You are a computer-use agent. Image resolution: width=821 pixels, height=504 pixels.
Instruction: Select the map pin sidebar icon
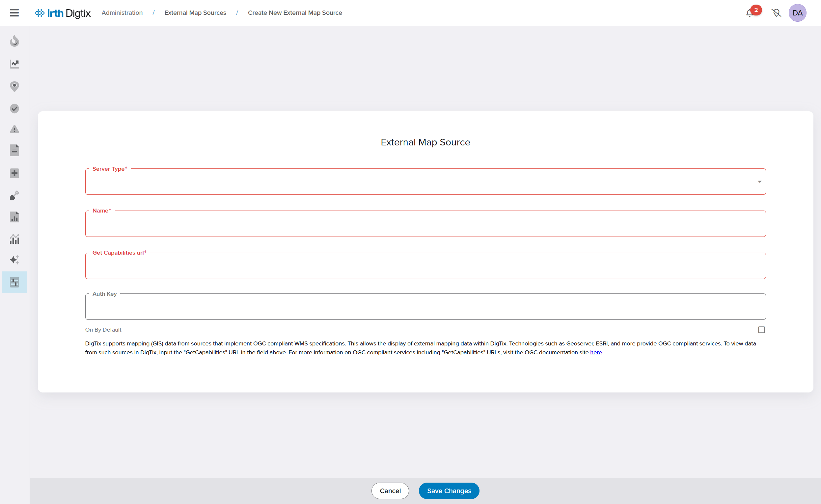click(x=14, y=86)
